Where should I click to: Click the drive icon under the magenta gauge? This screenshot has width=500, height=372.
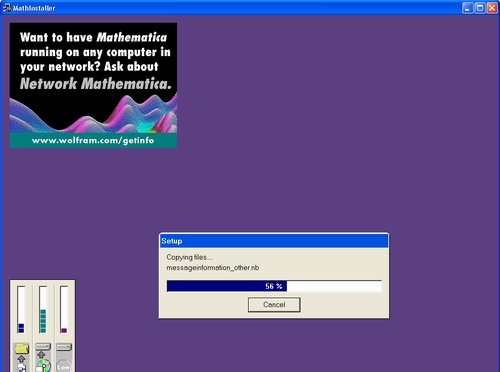coord(64,347)
